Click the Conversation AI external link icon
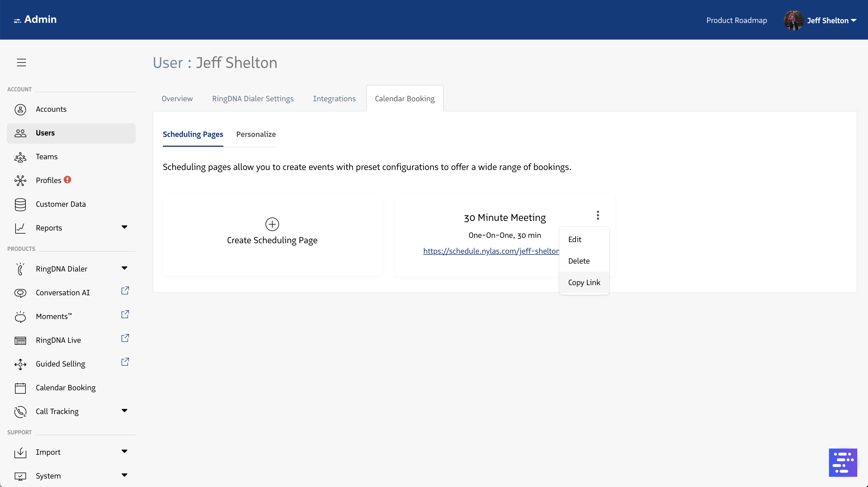 [125, 290]
